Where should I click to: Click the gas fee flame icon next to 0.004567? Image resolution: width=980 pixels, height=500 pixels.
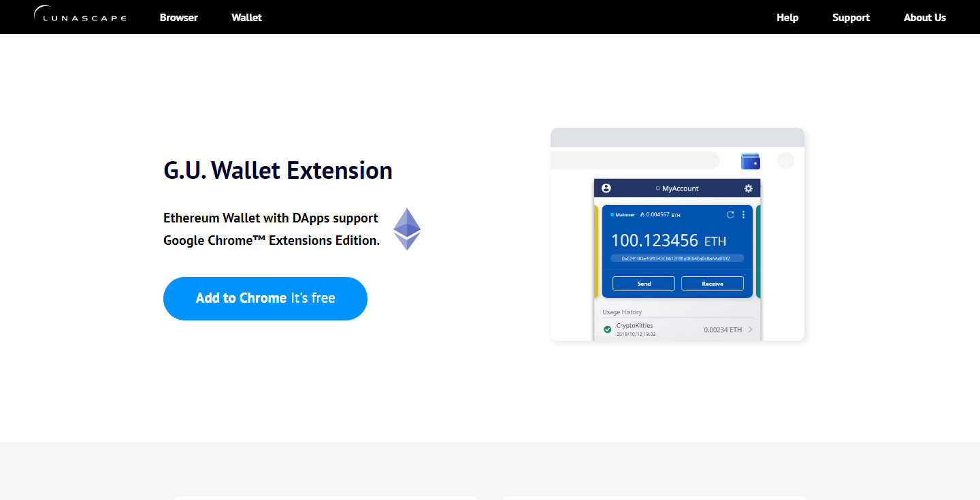click(641, 215)
